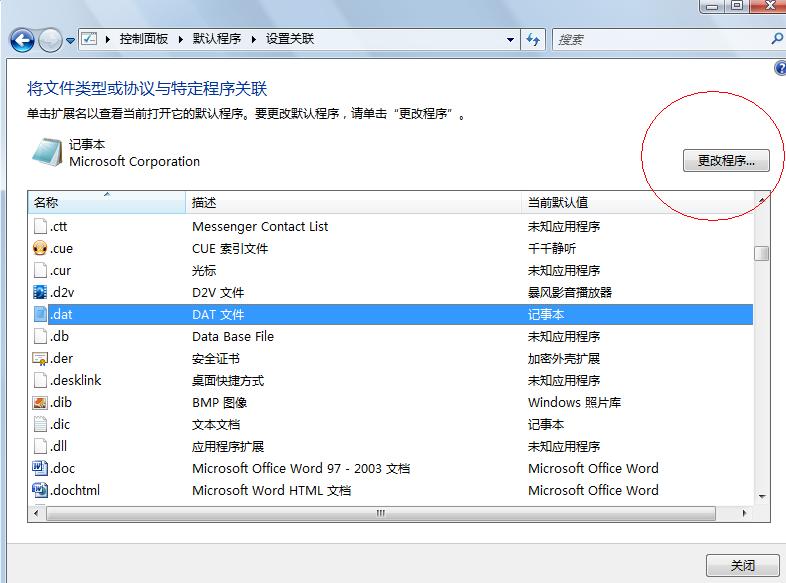Viewport: 786px width, 583px height.
Task: Click the Forward navigation arrow
Action: pos(50,40)
